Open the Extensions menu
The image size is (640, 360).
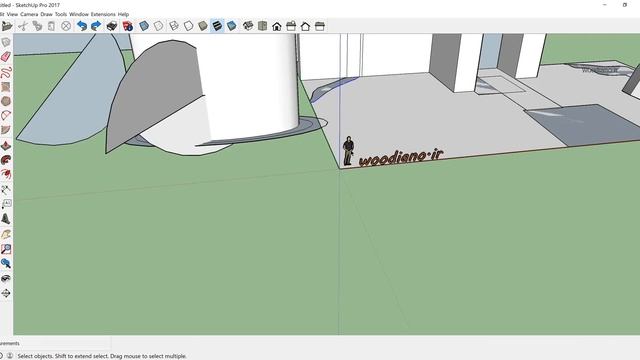[103, 14]
